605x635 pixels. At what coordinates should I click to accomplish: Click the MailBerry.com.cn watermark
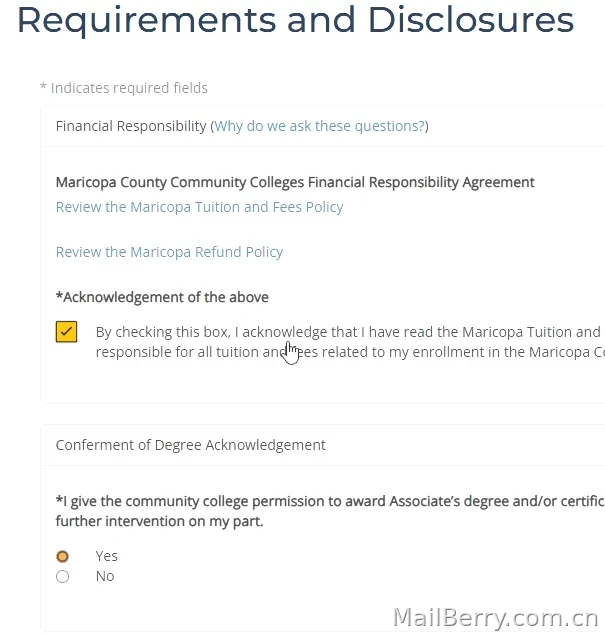496,618
